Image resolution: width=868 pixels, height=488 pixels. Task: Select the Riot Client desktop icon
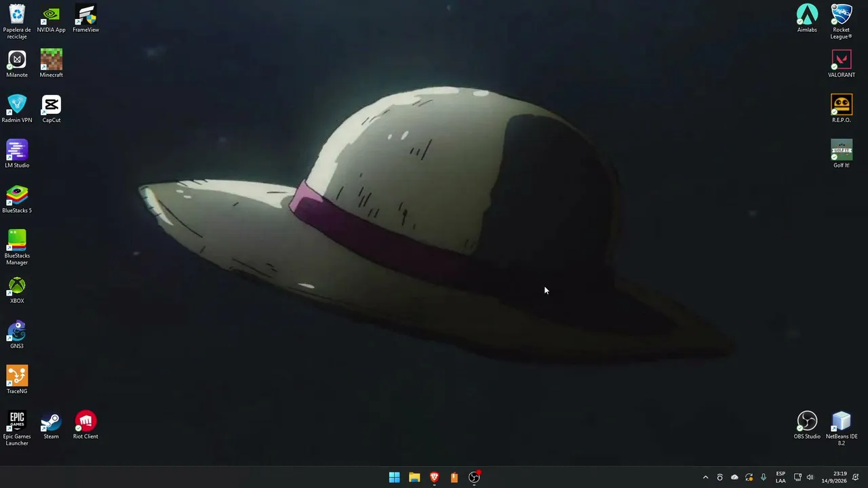86,426
